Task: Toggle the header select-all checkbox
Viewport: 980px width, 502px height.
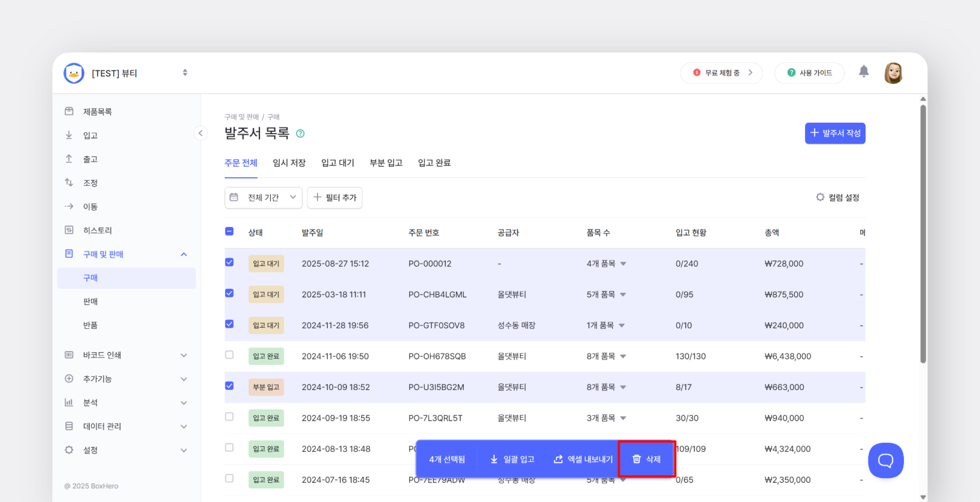Action: (x=229, y=231)
